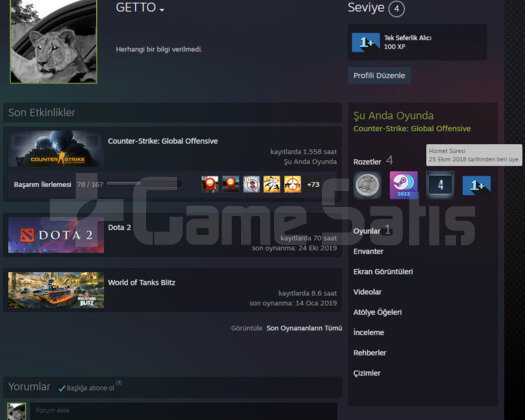
Task: Open the yellow rifle achievement icon
Action: pyautogui.click(x=272, y=184)
